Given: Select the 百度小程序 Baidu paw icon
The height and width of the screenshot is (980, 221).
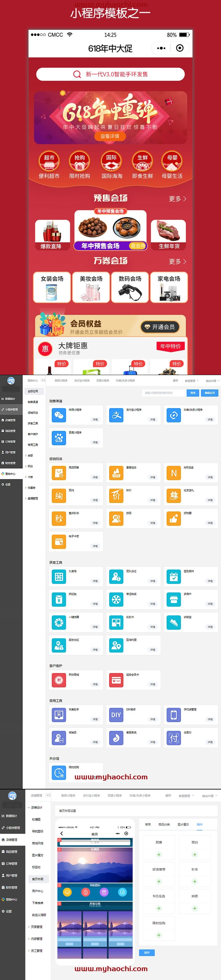Looking at the screenshot, I should click(59, 438).
